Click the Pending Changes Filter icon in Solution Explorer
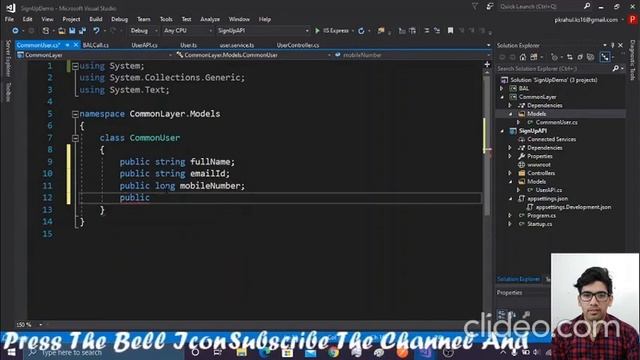 pos(554,57)
